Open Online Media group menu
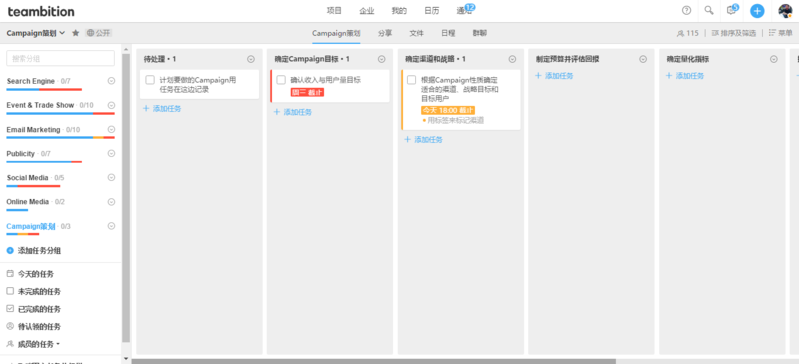799x364 pixels. 111,202
